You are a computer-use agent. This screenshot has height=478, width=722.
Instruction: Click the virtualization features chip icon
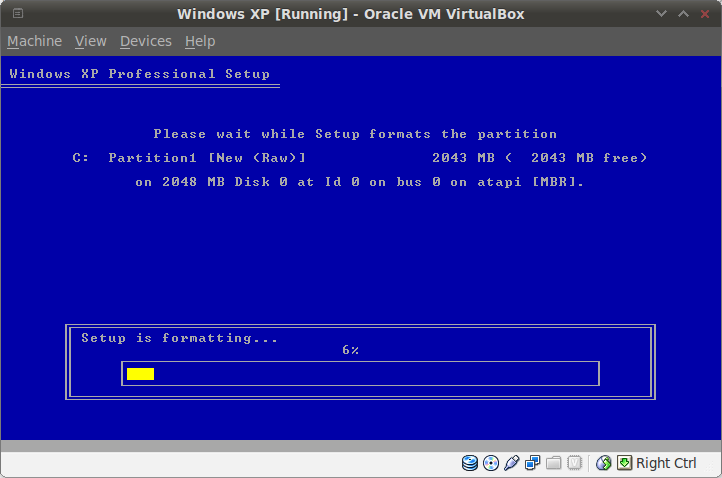[x=575, y=463]
